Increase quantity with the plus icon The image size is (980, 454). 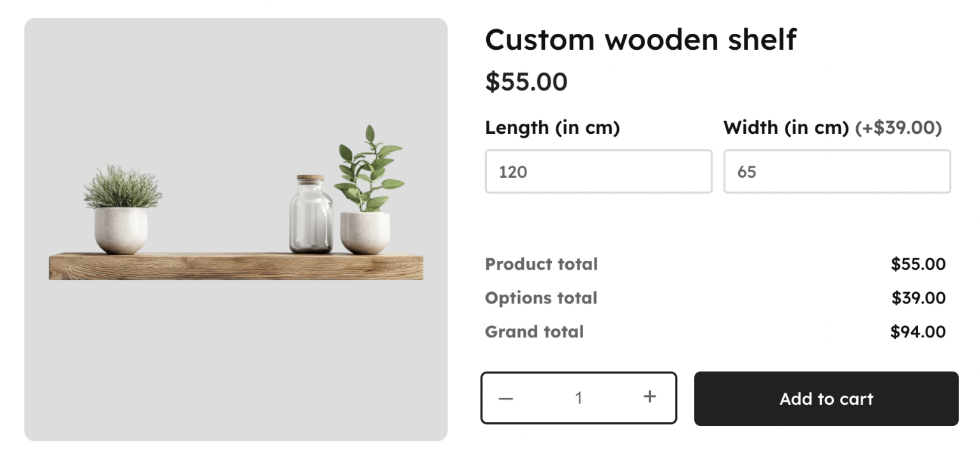pos(650,397)
